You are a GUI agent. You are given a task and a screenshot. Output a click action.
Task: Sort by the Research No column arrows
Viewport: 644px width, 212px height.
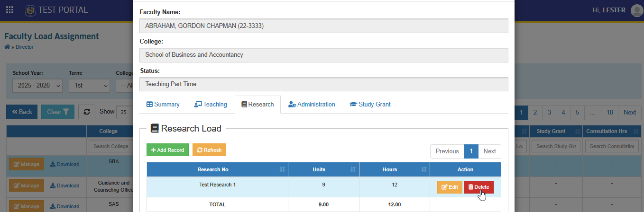pos(282,169)
